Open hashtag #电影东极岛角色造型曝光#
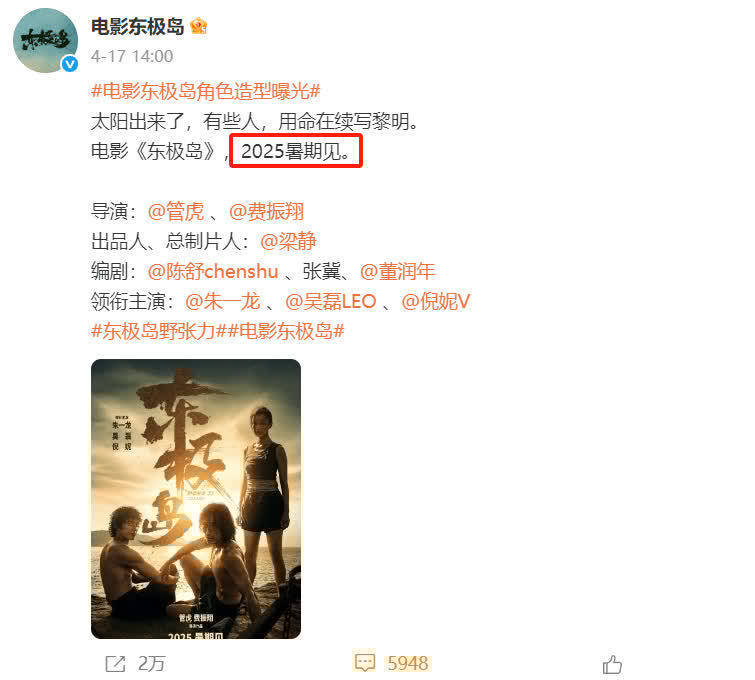Image resolution: width=755 pixels, height=680 pixels. coord(206,91)
